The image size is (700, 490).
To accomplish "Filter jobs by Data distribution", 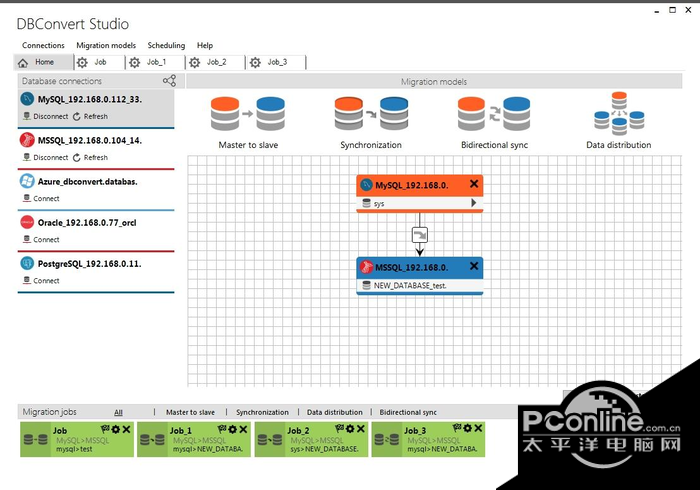I will [334, 412].
